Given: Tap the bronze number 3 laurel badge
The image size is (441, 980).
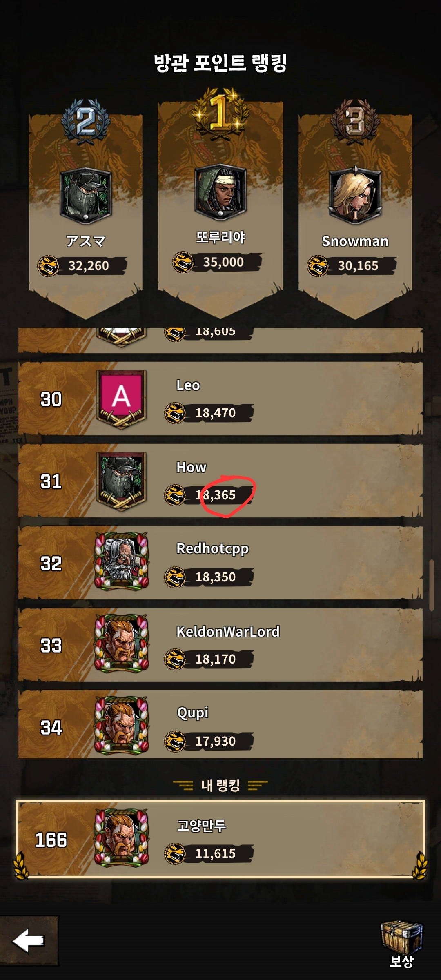Looking at the screenshot, I should click(x=355, y=122).
